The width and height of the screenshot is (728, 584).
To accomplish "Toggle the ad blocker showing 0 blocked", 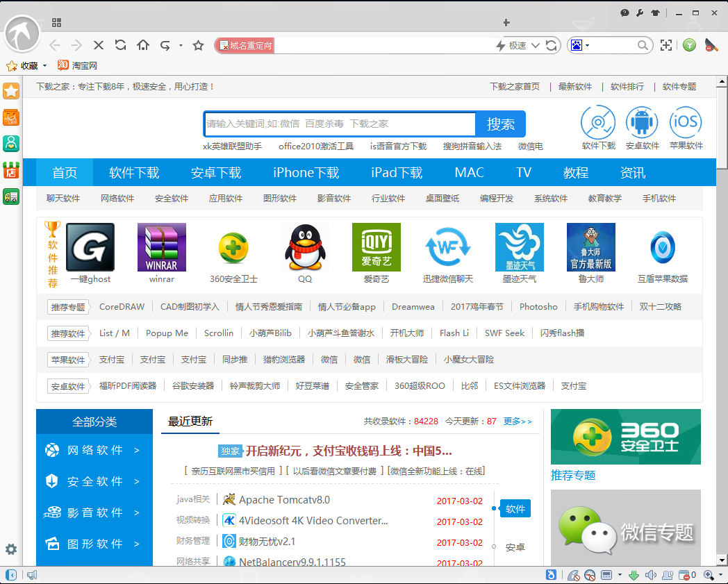I will pyautogui.click(x=686, y=575).
